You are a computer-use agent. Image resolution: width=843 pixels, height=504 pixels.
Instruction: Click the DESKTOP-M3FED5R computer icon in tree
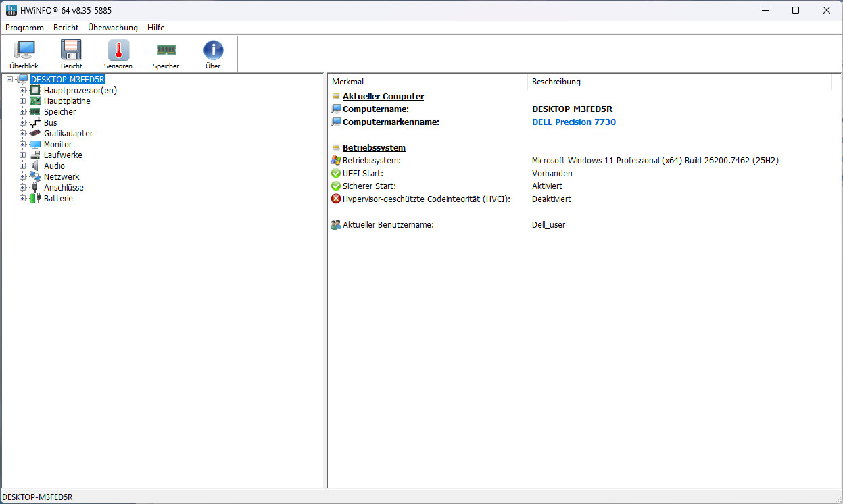[23, 80]
